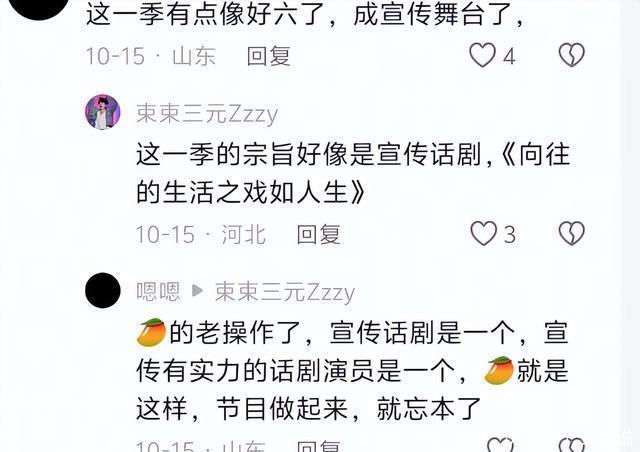Like the bottom reply by 嗯嗯
The width and height of the screenshot is (640, 452).
coord(500,445)
